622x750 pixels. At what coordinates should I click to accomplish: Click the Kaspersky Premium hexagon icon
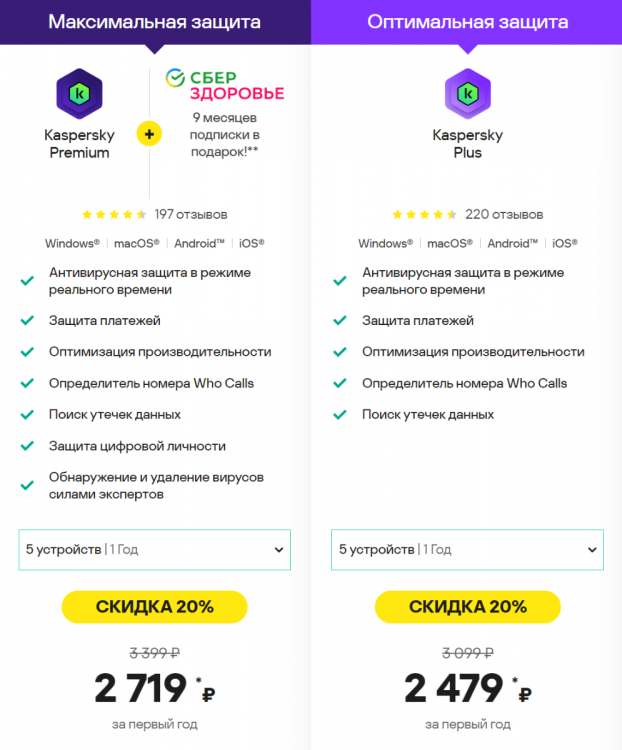click(x=79, y=94)
